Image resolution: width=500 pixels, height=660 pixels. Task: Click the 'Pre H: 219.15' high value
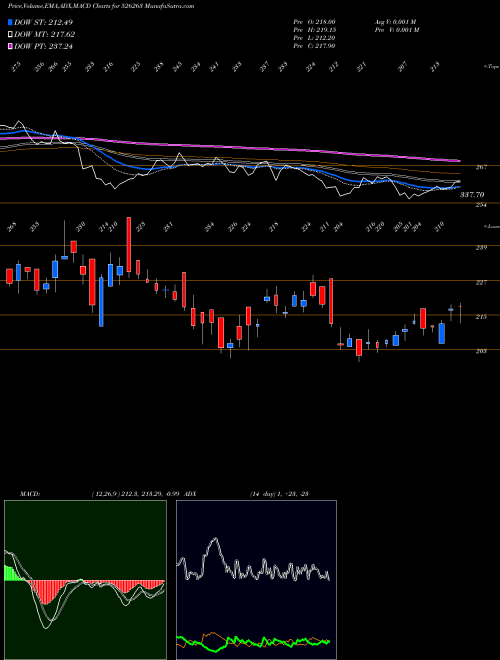[x=314, y=30]
